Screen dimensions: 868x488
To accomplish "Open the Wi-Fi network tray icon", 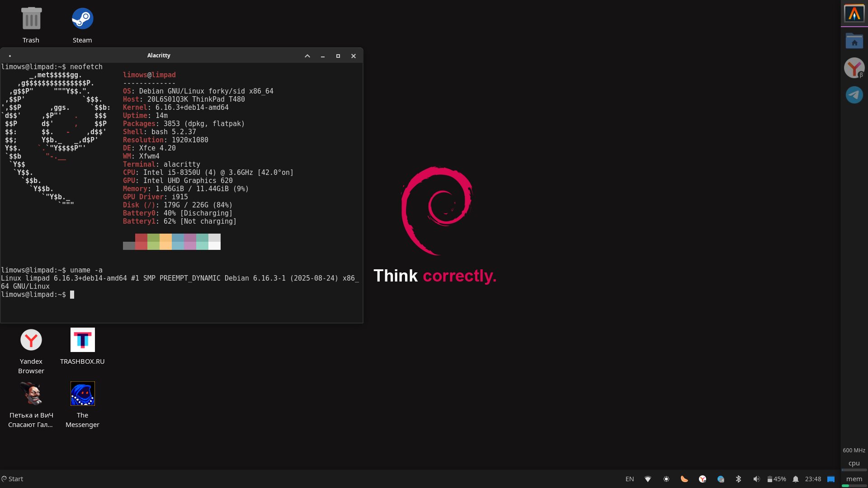I will [648, 479].
